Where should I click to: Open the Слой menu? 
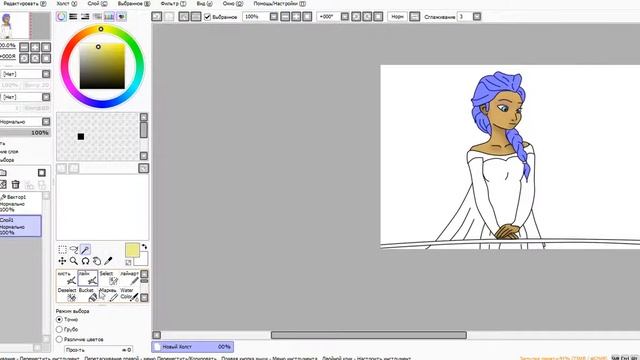click(x=98, y=4)
